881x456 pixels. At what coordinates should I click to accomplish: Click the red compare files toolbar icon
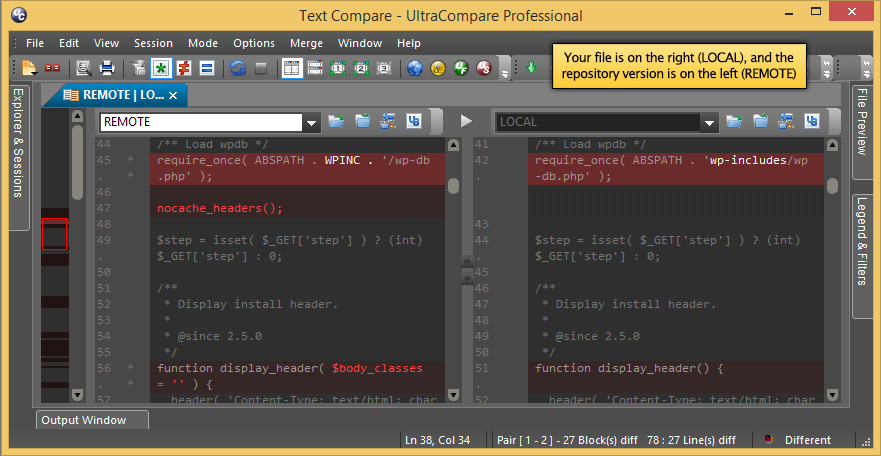53,69
